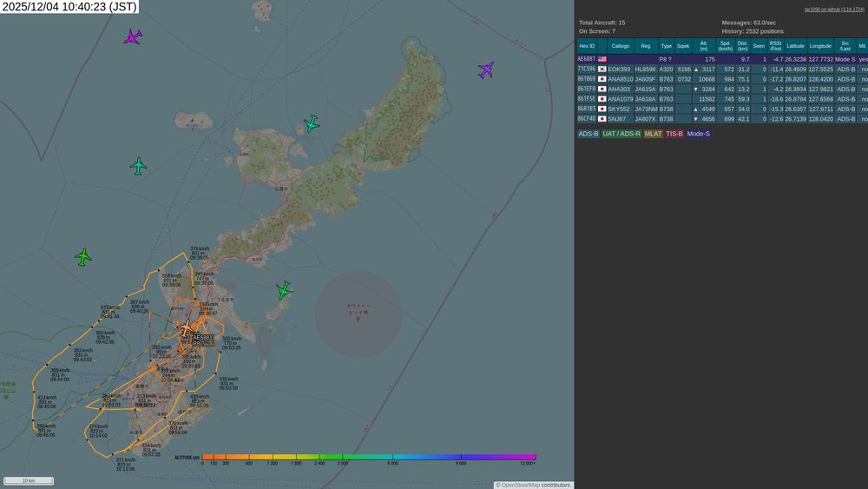Viewport: 868px width, 489px height.
Task: Click registration JA73NM cell
Action: click(x=646, y=109)
